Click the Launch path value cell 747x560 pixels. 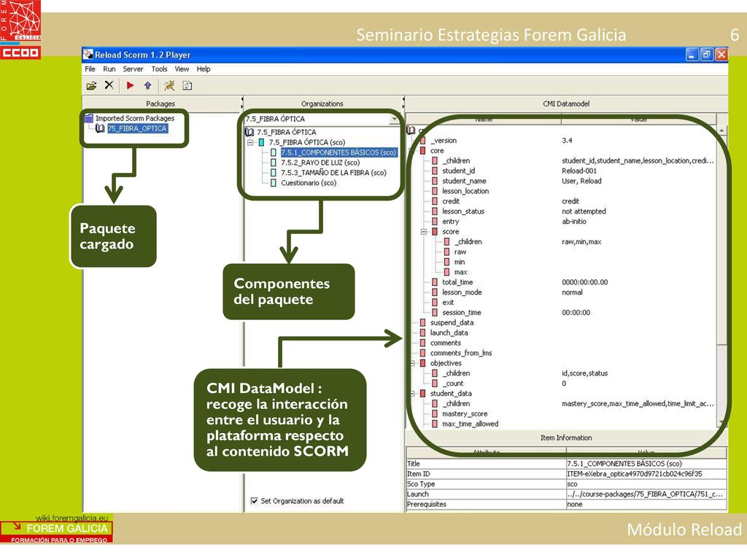(x=646, y=494)
